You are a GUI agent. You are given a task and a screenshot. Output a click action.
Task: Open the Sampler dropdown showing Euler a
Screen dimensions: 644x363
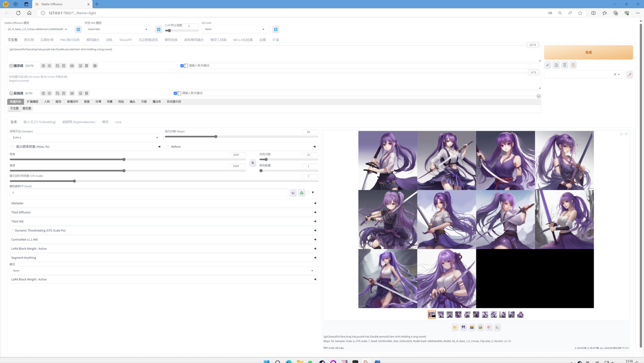pos(85,137)
